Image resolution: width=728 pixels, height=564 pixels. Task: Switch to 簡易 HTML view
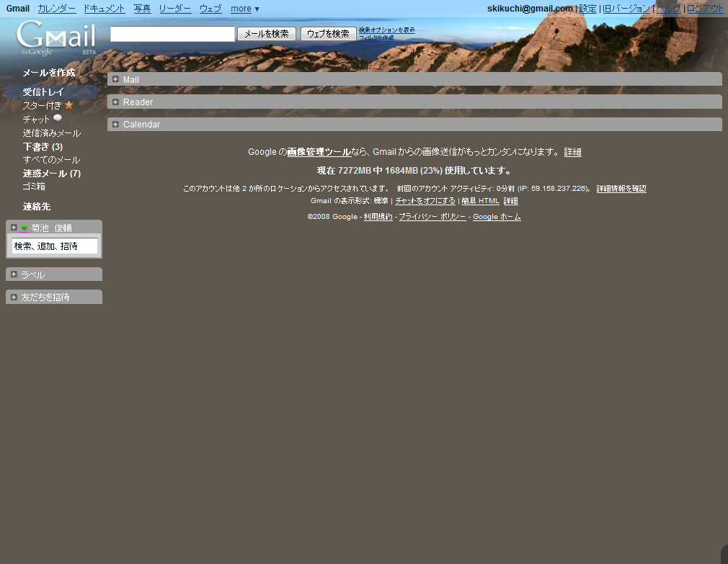[x=481, y=201]
